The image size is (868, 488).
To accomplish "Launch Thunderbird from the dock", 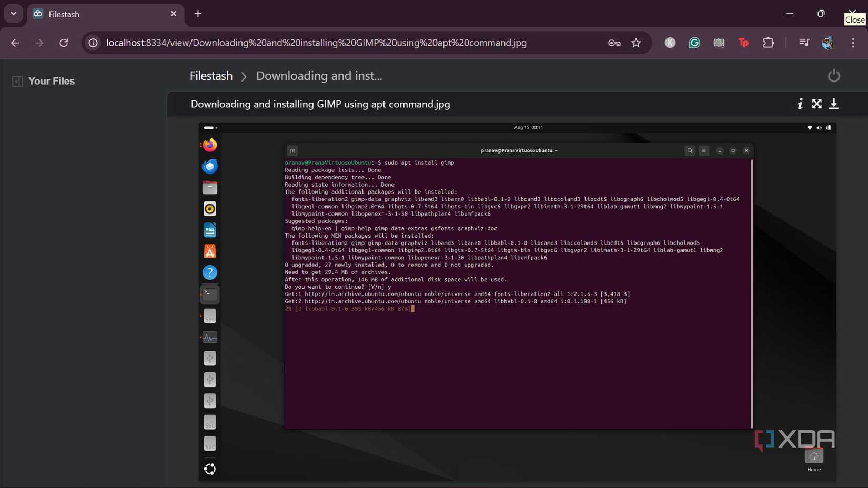I will pyautogui.click(x=210, y=166).
